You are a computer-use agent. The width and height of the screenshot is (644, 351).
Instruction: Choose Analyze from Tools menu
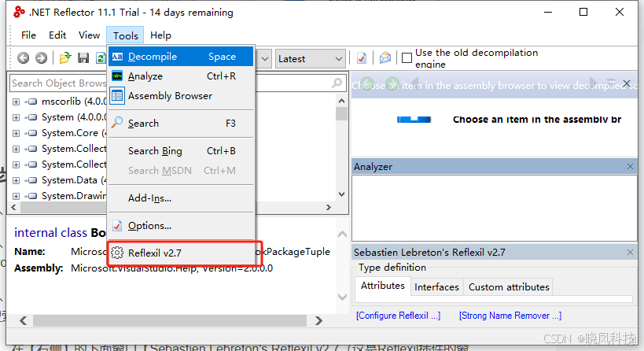click(181, 76)
